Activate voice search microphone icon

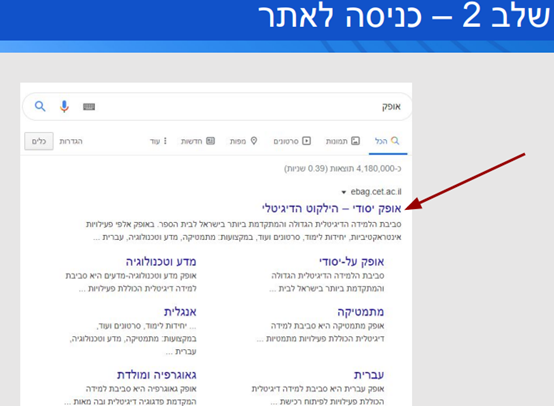point(64,106)
